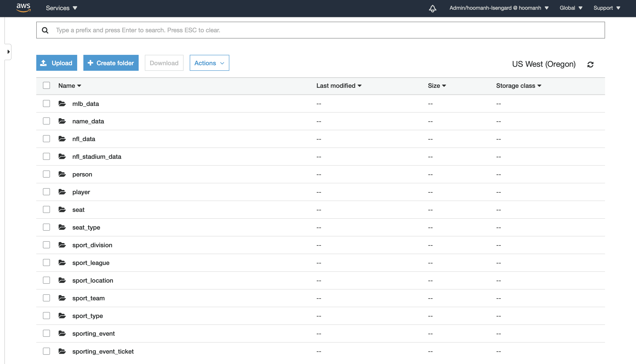Click the player folder icon

[62, 192]
